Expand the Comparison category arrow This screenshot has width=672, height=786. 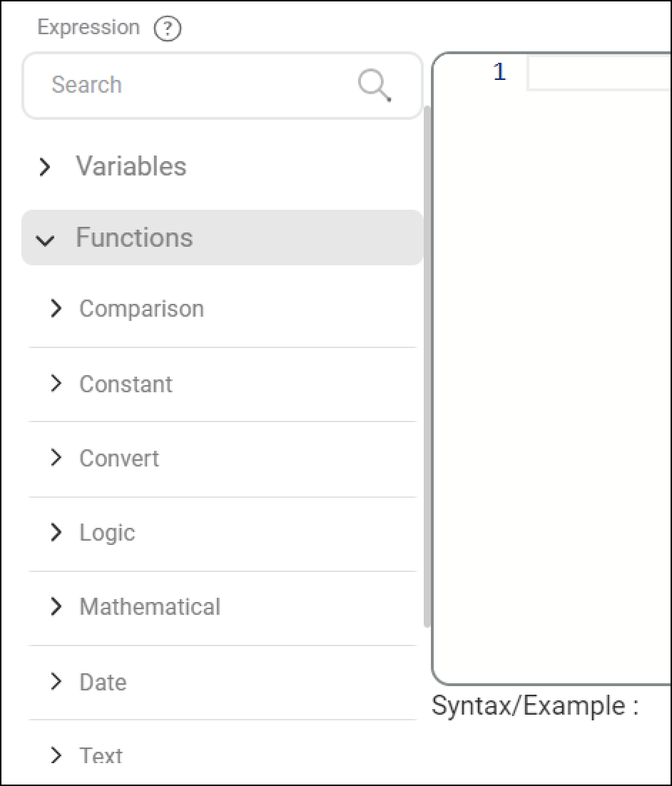[x=56, y=309]
